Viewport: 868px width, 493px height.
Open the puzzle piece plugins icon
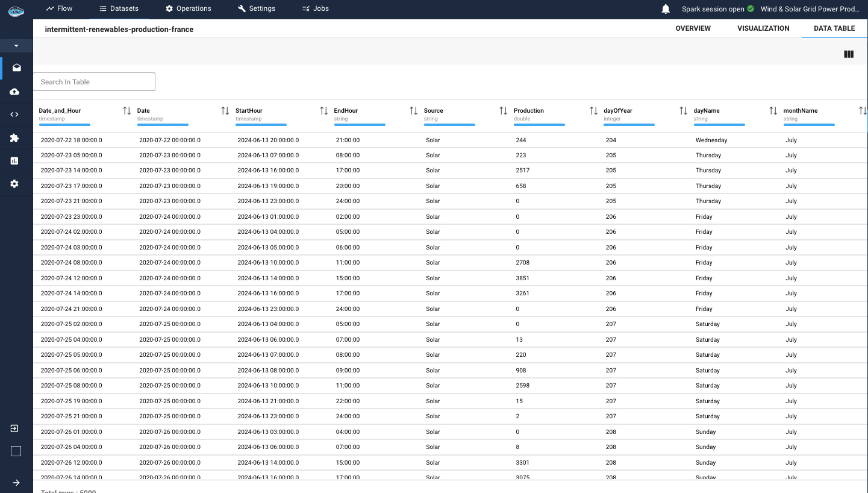15,138
